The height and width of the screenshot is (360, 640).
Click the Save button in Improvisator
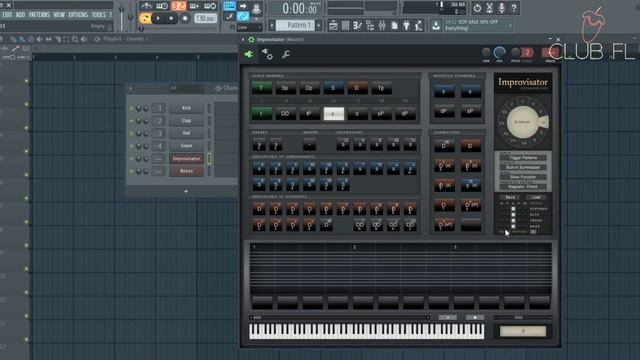(x=510, y=197)
